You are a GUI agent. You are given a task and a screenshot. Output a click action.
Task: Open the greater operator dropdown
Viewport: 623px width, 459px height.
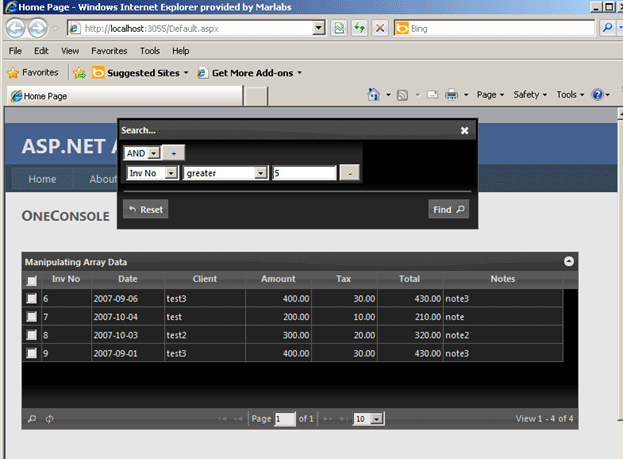225,173
